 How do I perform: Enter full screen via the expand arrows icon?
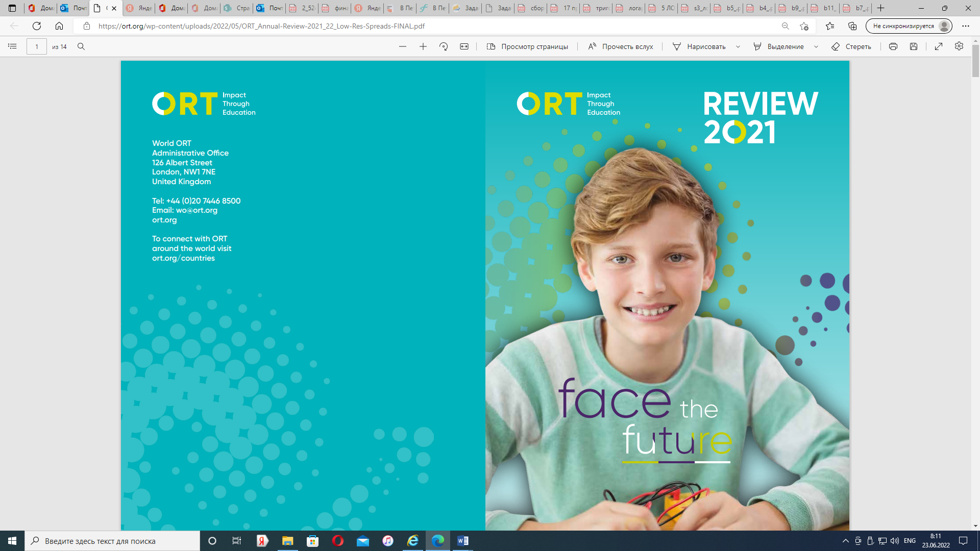click(x=939, y=46)
